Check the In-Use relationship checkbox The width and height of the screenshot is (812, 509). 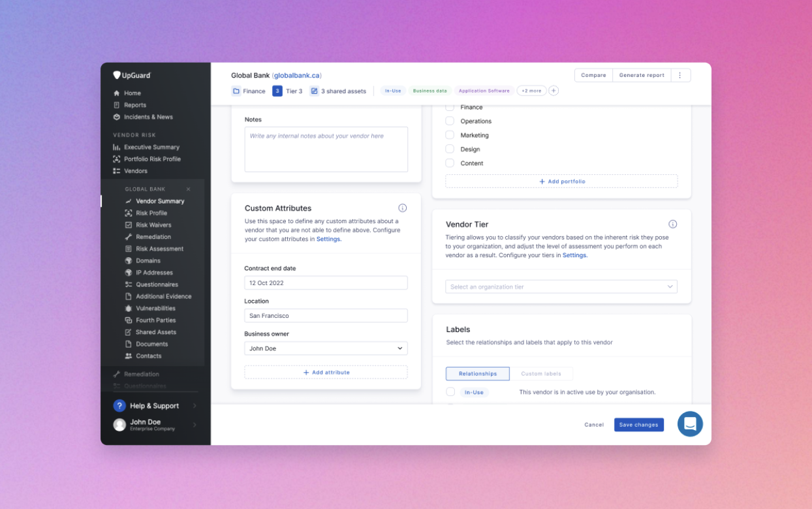pos(450,392)
